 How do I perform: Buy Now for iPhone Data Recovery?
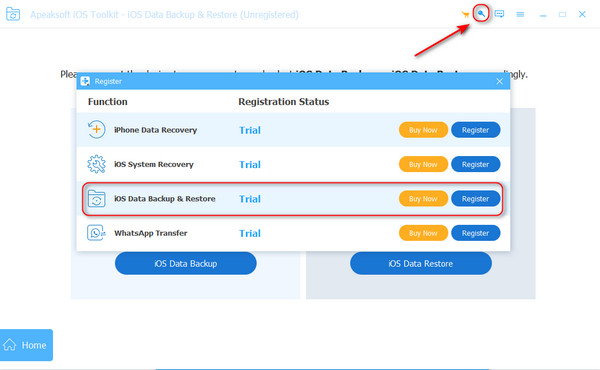pos(423,130)
